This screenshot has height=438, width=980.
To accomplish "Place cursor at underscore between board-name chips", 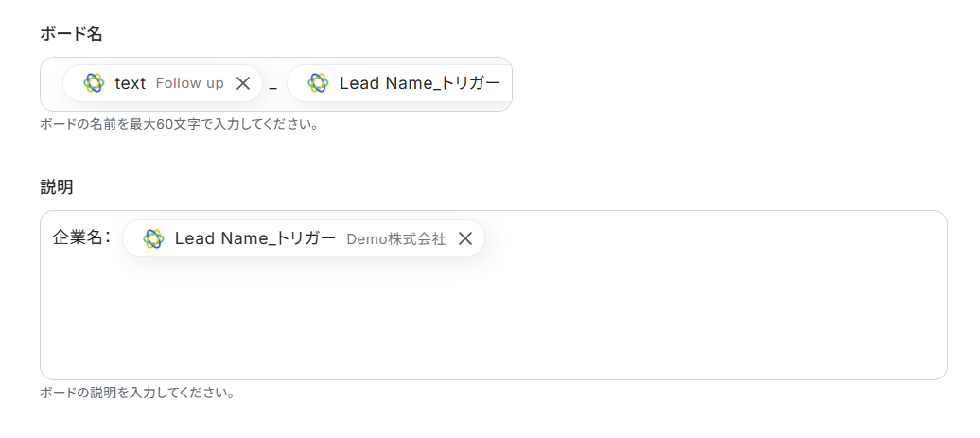I will coord(273,87).
